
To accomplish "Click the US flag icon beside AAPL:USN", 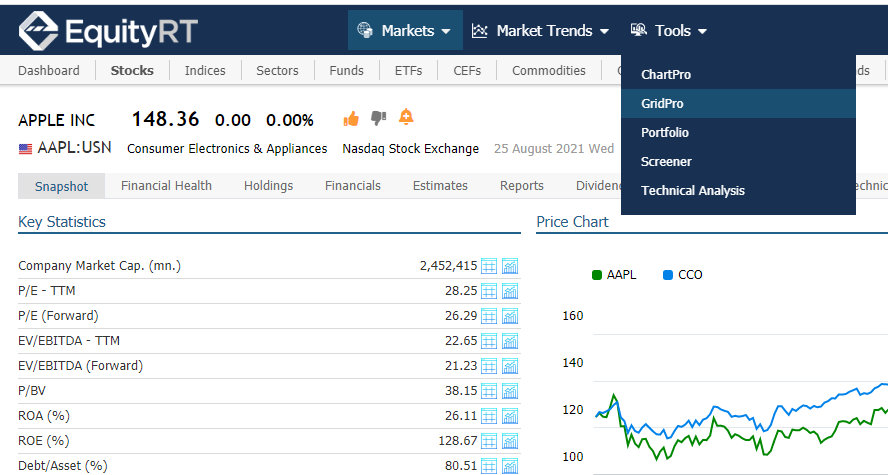I will click(x=25, y=149).
